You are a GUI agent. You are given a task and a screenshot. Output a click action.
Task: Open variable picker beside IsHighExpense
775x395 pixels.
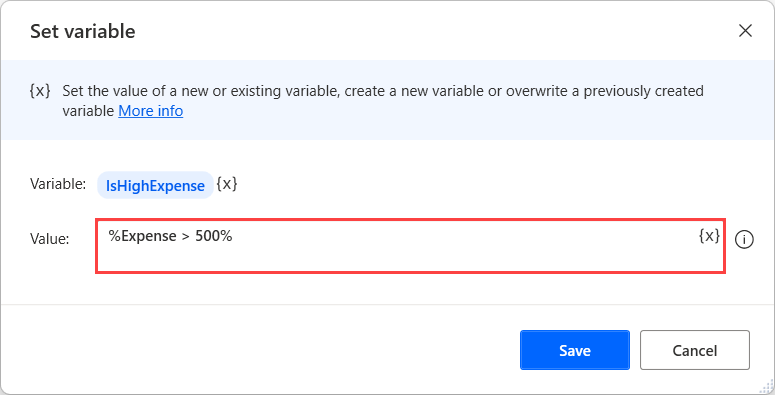tap(227, 184)
